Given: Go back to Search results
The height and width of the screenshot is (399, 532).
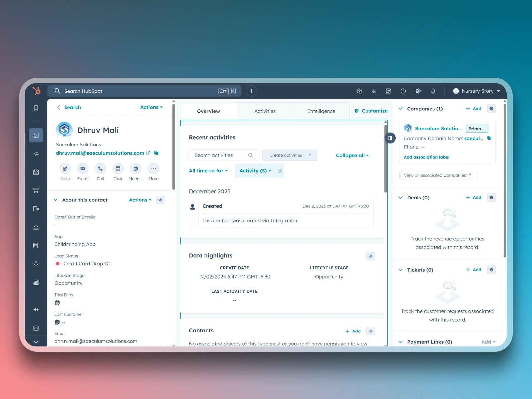Looking at the screenshot, I should click(x=69, y=107).
